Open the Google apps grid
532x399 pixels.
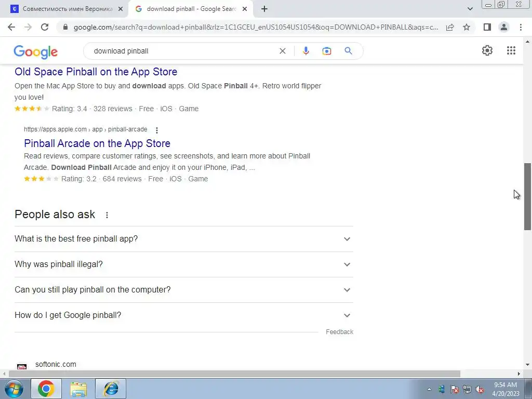click(x=511, y=50)
